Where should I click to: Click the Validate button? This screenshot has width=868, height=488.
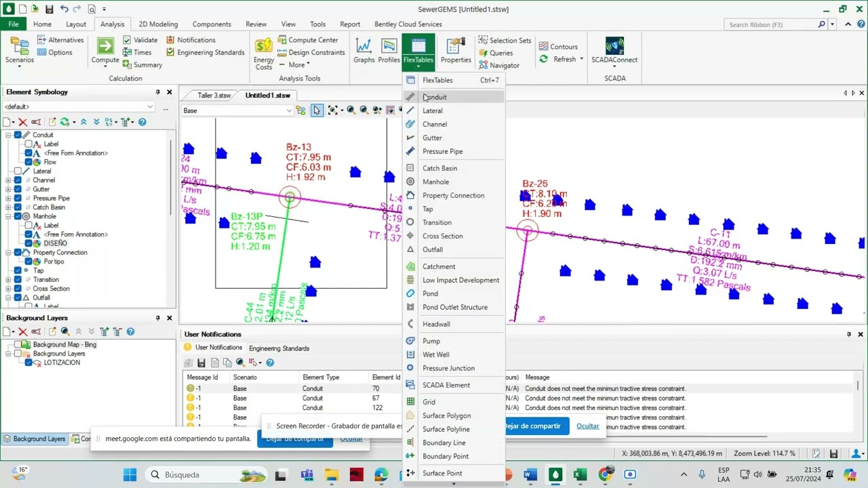(140, 40)
